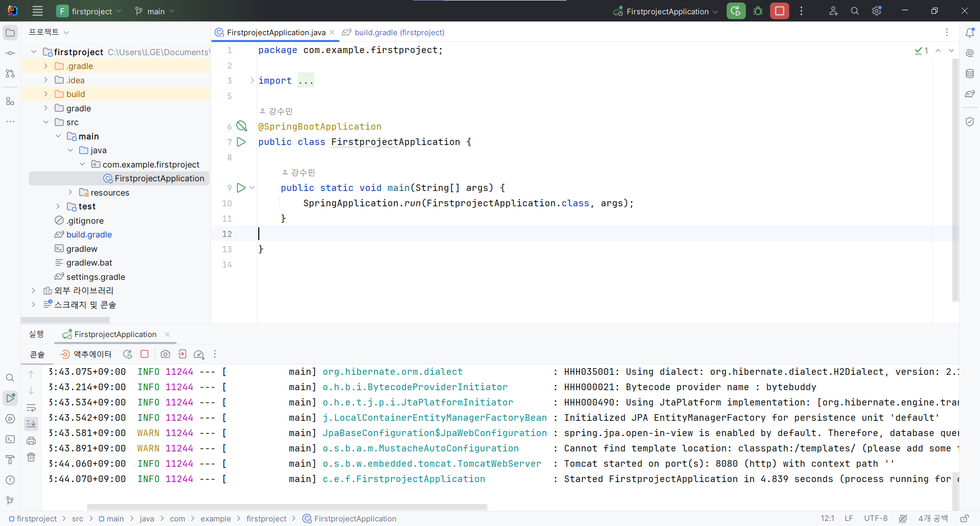The height and width of the screenshot is (526, 980).
Task: Rerun the app in console toolbar
Action: [128, 354]
